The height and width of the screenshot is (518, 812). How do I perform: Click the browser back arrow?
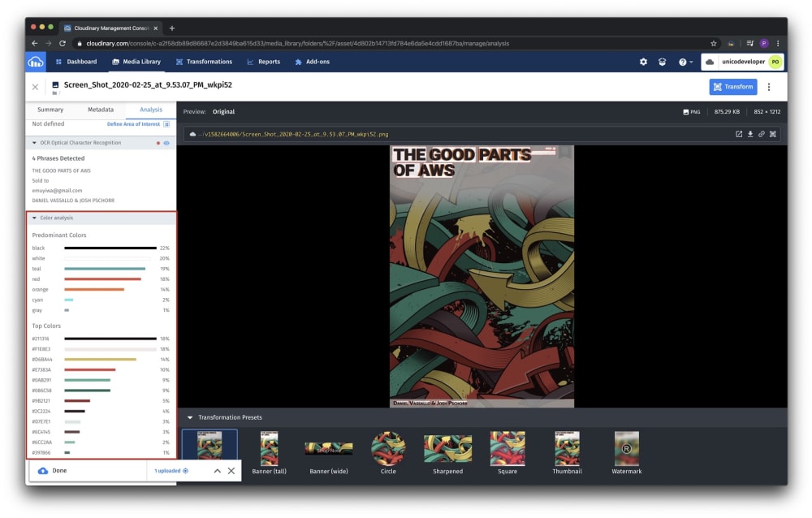click(x=35, y=44)
